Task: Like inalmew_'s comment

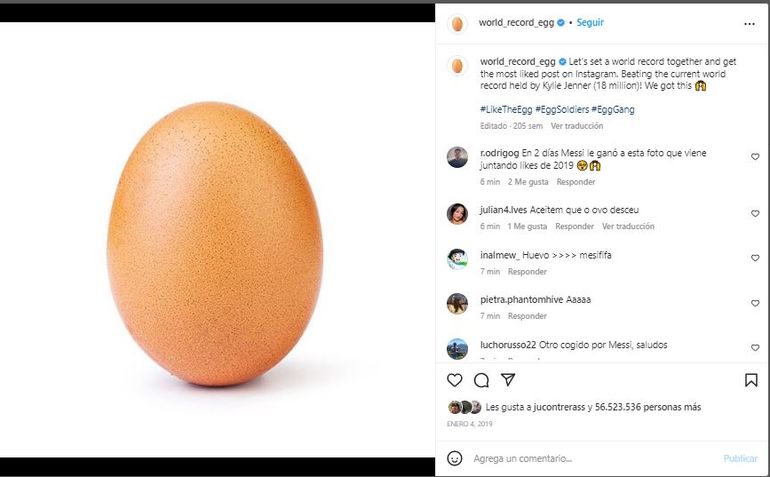Action: click(755, 258)
